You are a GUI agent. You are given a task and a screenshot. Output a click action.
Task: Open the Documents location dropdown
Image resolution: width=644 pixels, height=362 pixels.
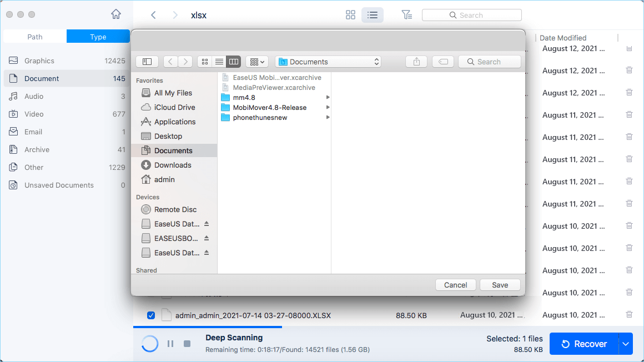click(x=328, y=62)
